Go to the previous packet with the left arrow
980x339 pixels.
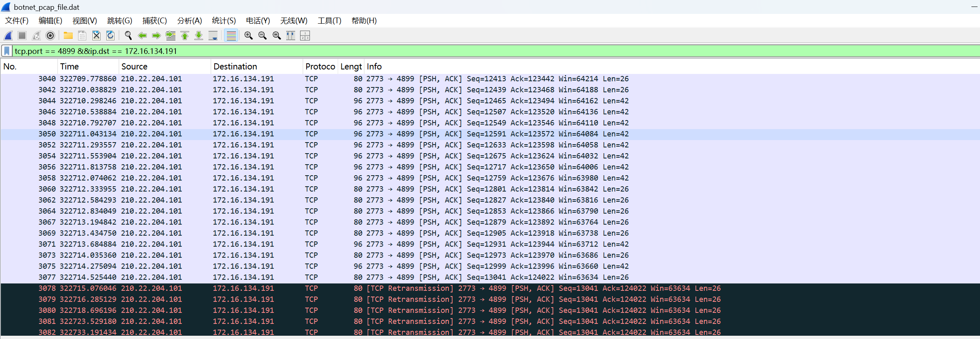click(142, 36)
